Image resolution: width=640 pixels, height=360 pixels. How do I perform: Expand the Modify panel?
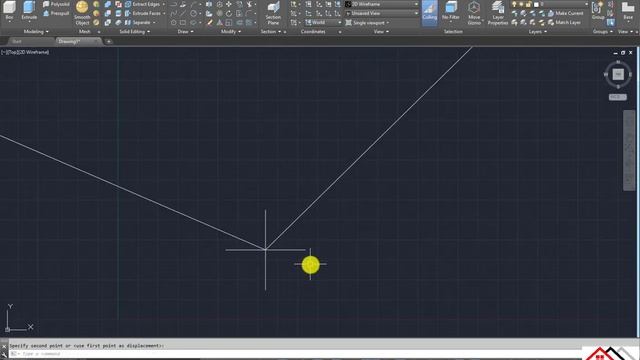[x=231, y=31]
